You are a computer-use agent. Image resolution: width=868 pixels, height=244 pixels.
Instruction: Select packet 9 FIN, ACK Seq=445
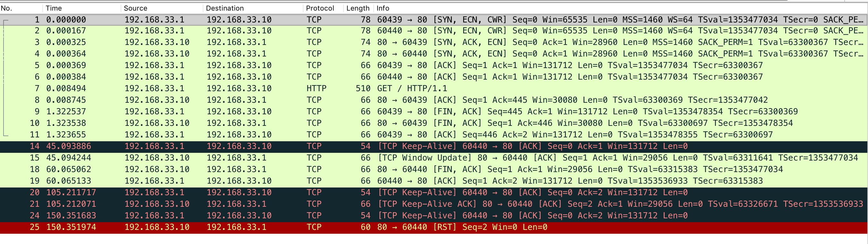tap(434, 111)
